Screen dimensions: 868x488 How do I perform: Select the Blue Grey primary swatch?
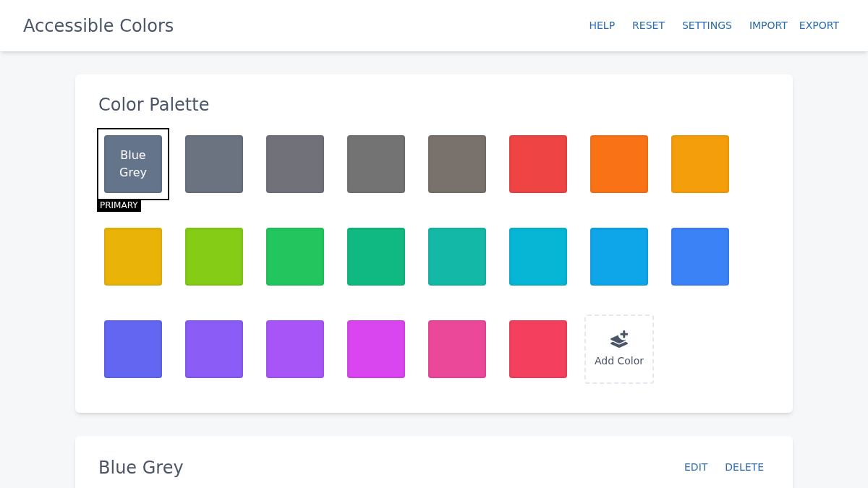click(133, 164)
